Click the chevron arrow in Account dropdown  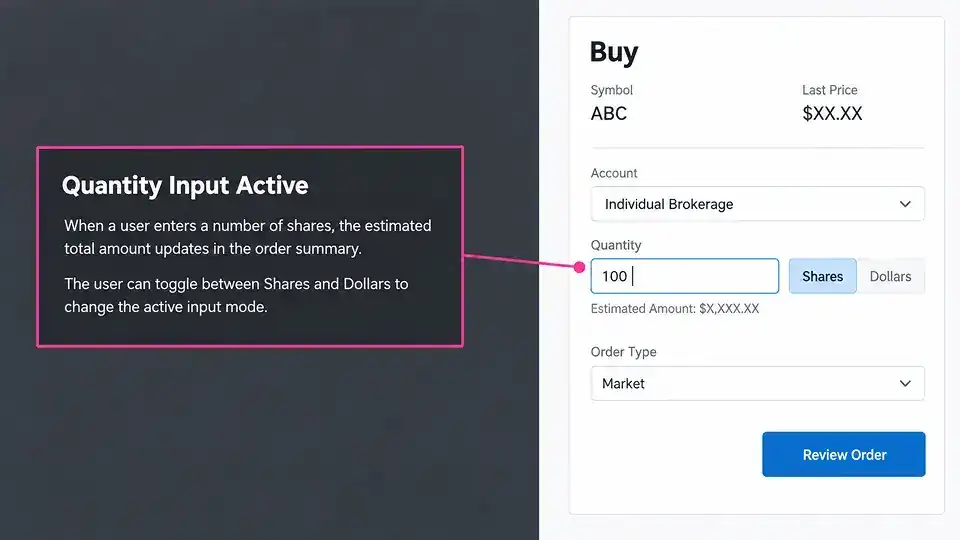click(905, 204)
